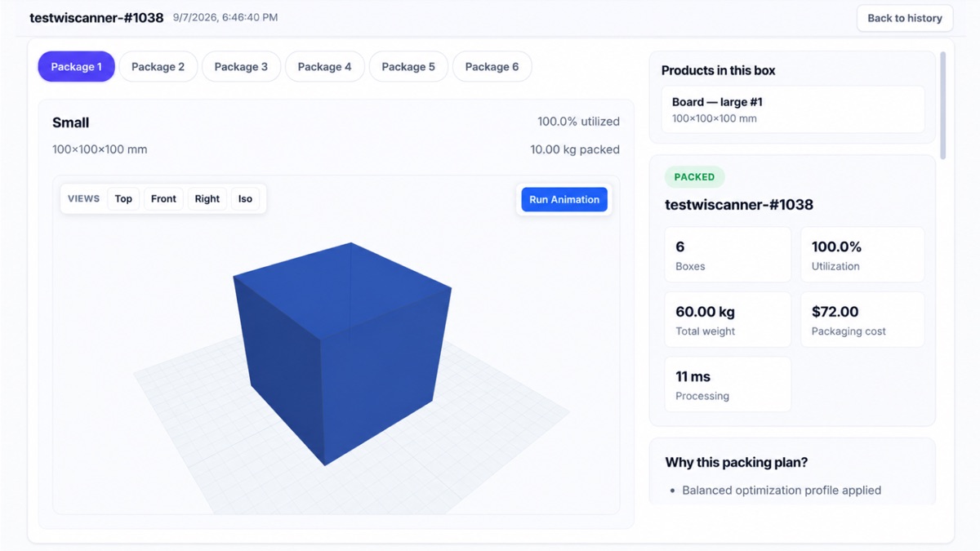Click the testwiscanner-#1038 heading under PACKED
980x551 pixels.
(x=739, y=204)
